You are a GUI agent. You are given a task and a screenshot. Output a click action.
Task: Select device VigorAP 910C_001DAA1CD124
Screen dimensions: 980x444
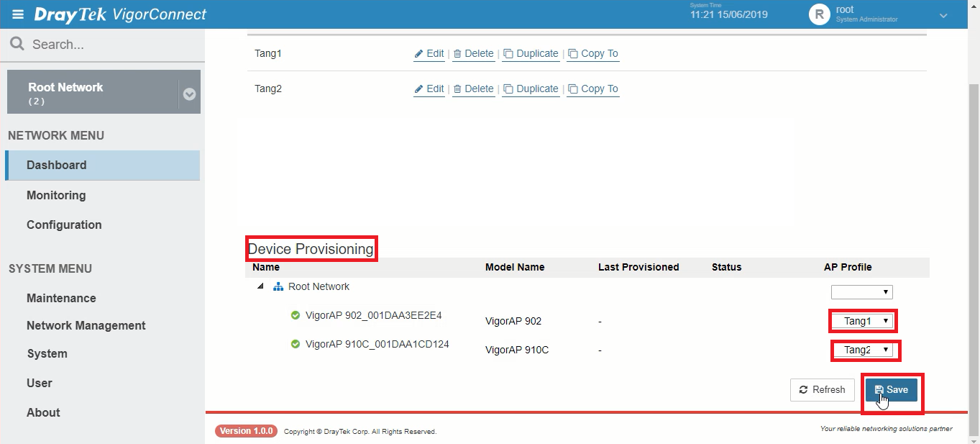click(x=377, y=344)
